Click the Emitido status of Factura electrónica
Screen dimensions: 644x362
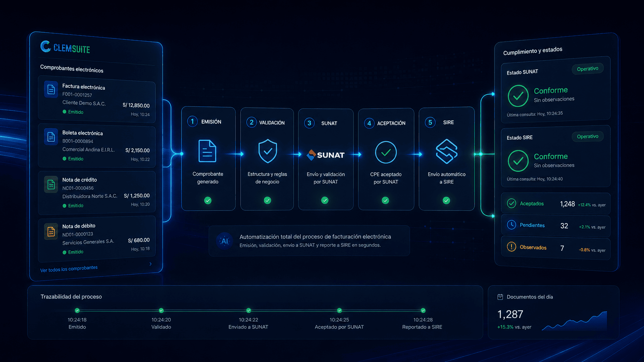point(73,112)
